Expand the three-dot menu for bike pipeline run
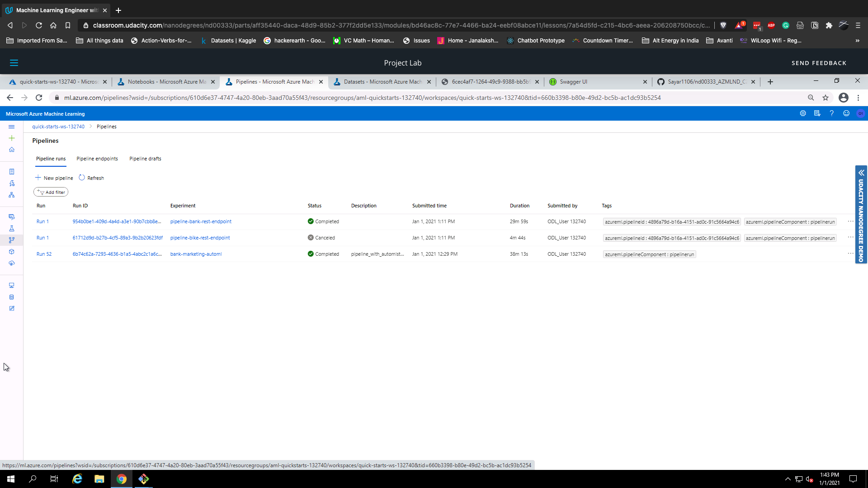The image size is (868, 488). [851, 237]
